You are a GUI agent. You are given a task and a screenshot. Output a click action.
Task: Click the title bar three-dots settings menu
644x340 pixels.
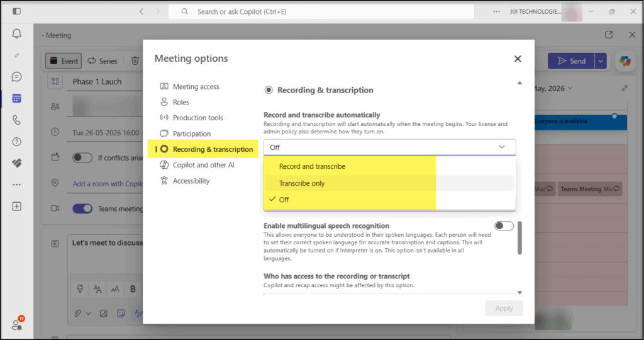click(497, 11)
